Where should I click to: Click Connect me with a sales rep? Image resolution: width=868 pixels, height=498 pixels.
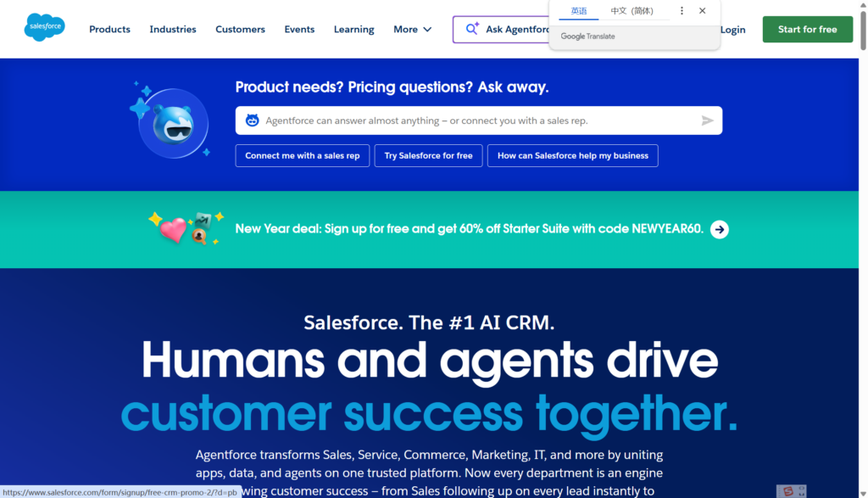coord(302,155)
